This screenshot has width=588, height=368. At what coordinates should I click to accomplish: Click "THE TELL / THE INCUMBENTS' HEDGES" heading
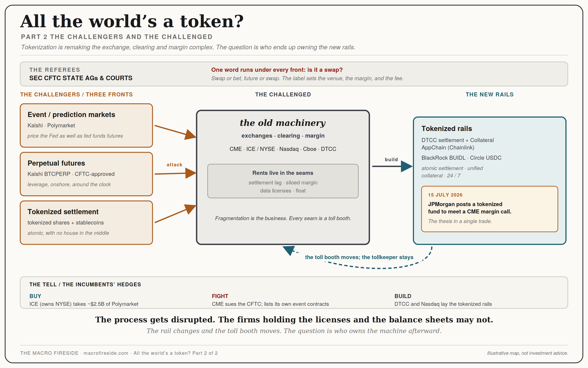click(85, 284)
